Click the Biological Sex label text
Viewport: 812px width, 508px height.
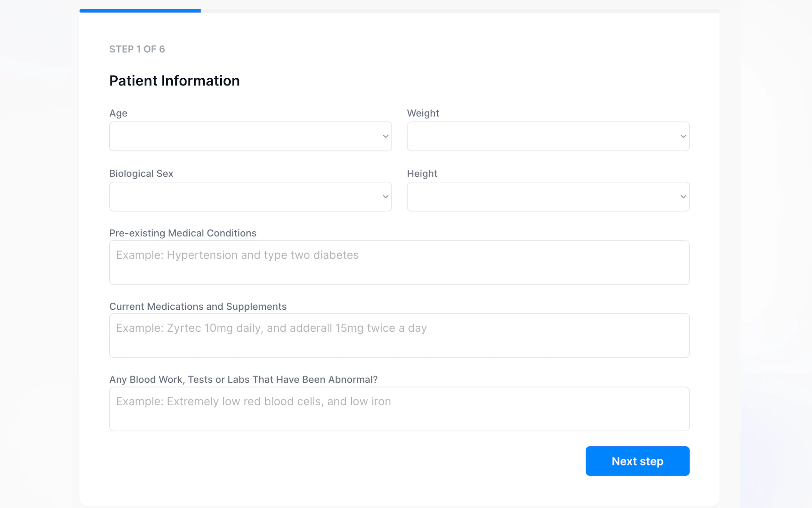(x=141, y=173)
